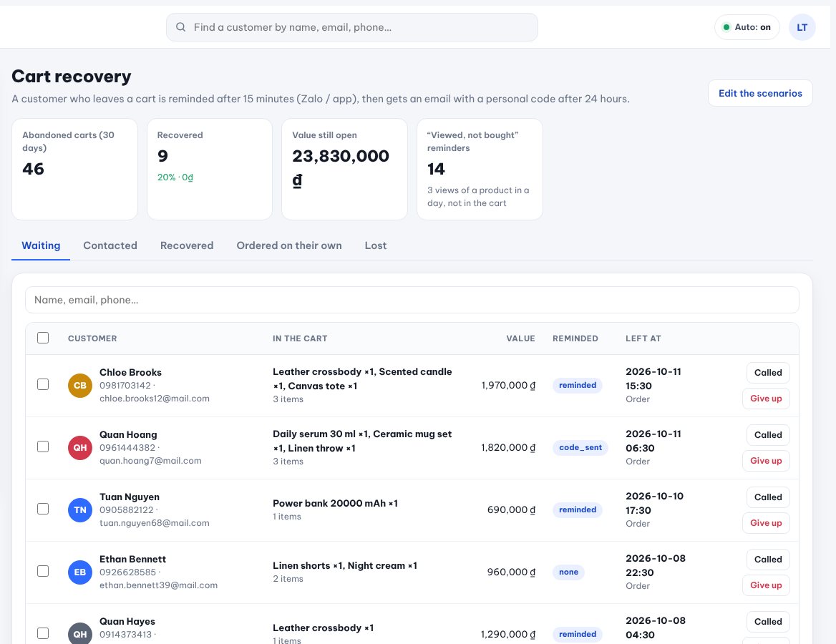Click the LEFT AT column header
The image size is (836, 644).
(x=643, y=338)
